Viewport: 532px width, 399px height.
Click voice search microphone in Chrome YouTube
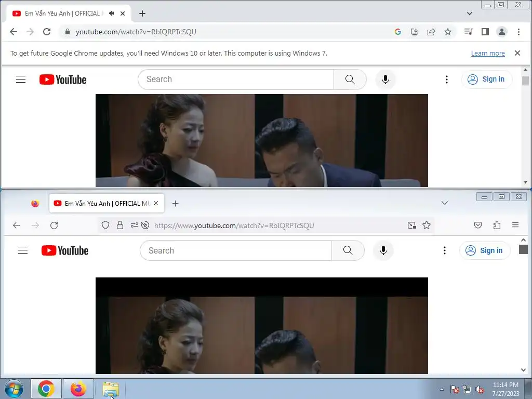point(385,79)
